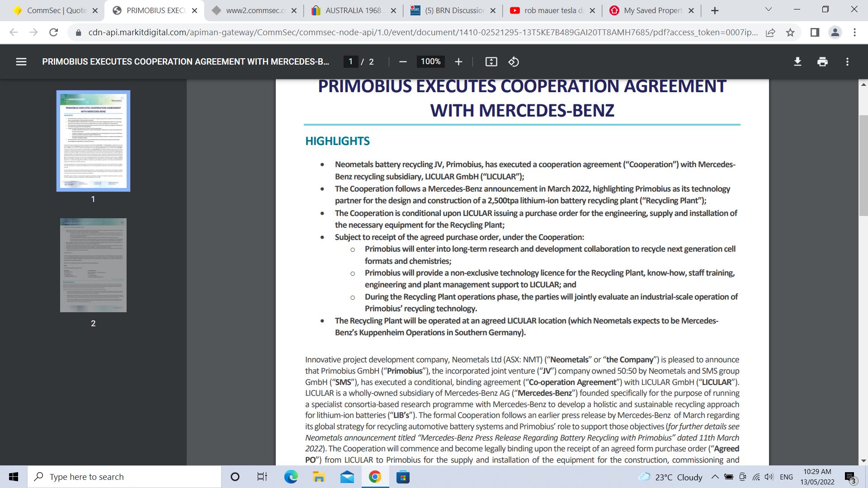Open Chrome side panel icon
This screenshot has width=868, height=488.
(x=815, y=33)
